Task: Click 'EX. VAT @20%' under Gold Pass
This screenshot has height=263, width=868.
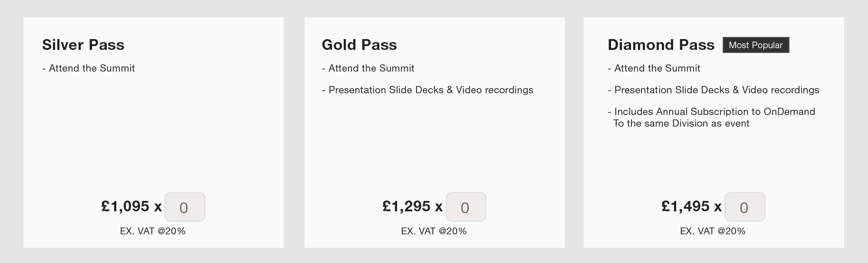Action: coord(434,231)
